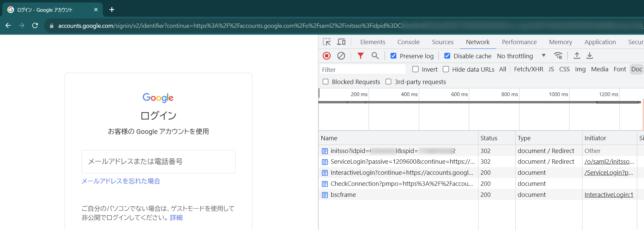The width and height of the screenshot is (644, 230).
Task: Filter requests by Font
Action: pyautogui.click(x=620, y=69)
